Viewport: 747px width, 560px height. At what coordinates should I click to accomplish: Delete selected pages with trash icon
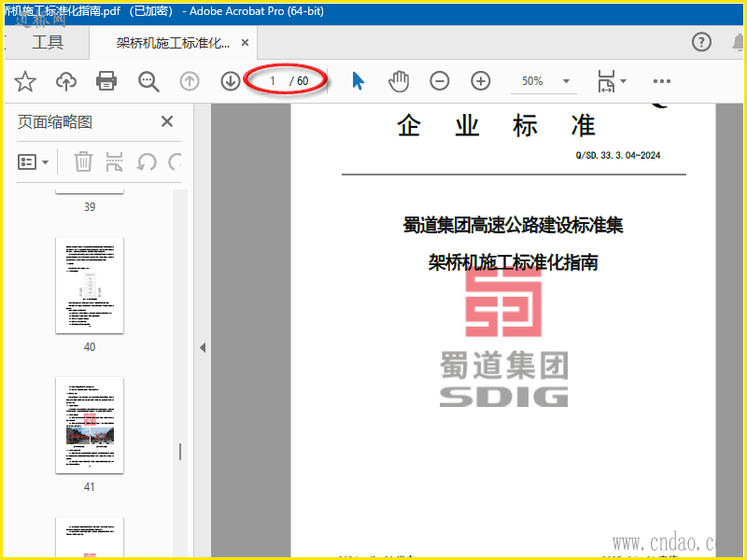click(x=83, y=161)
